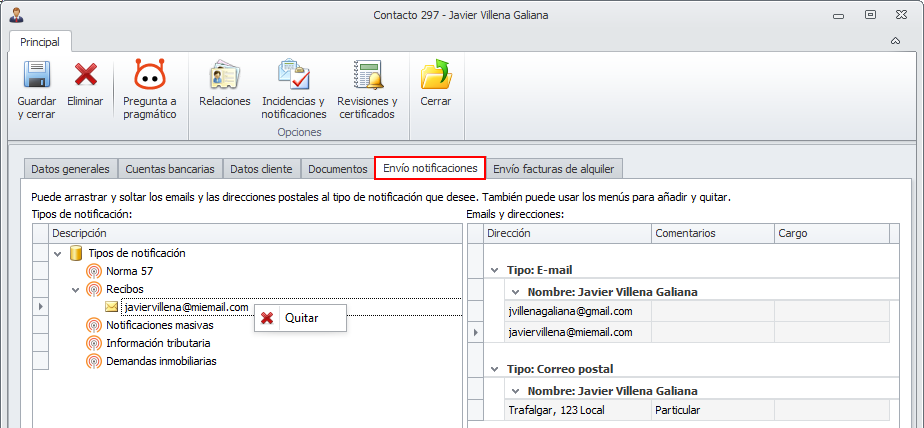Choose Quitar from the context menu
The height and width of the screenshot is (428, 924).
(x=301, y=318)
